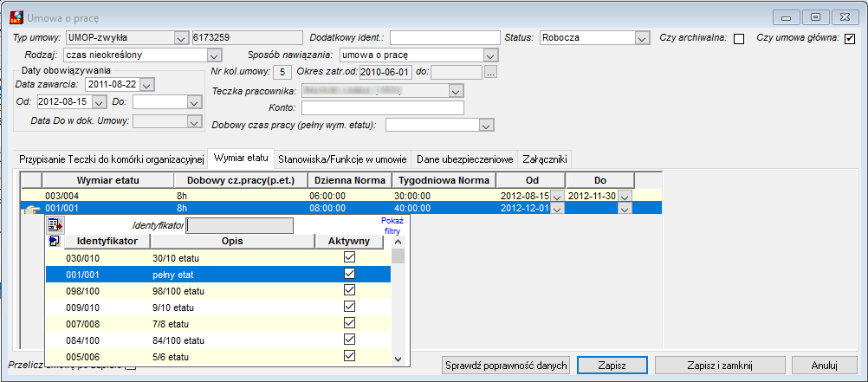868x382 pixels.
Task: Select the 030/010 entry in lookup list
Action: tap(218, 257)
